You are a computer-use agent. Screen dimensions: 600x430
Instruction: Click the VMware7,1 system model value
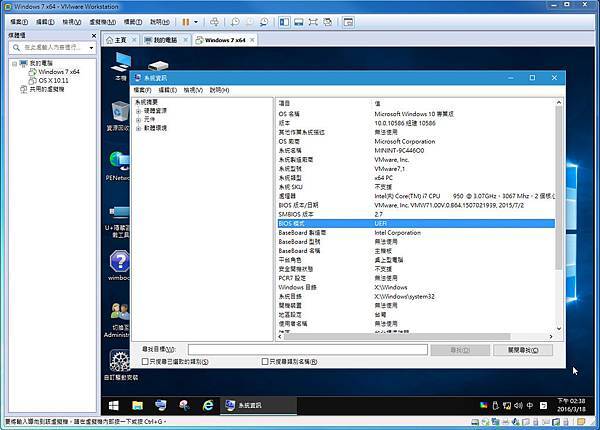[x=390, y=169]
